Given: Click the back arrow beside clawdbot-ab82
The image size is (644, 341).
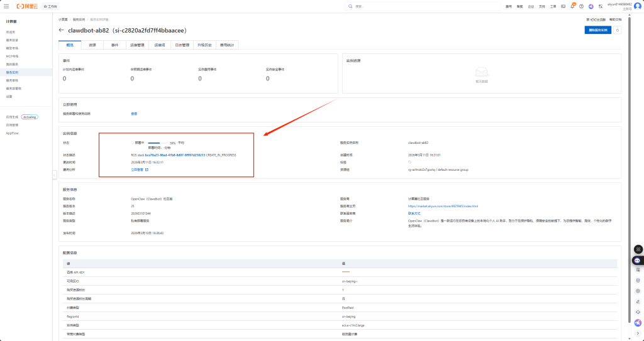Looking at the screenshot, I should [61, 30].
